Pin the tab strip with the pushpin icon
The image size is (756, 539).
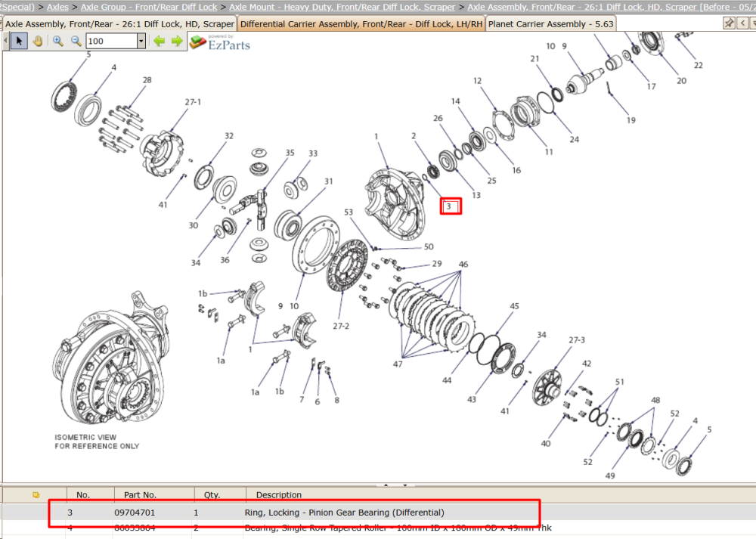(x=729, y=23)
